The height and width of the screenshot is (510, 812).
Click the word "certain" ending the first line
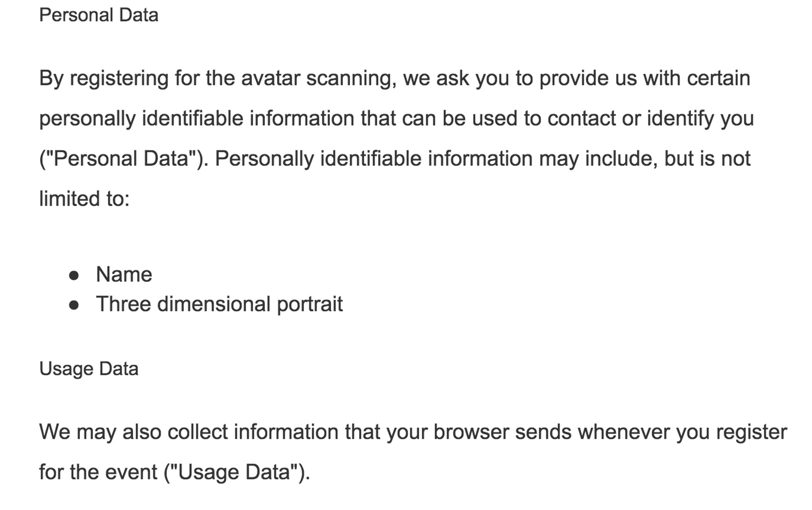pyautogui.click(x=719, y=78)
